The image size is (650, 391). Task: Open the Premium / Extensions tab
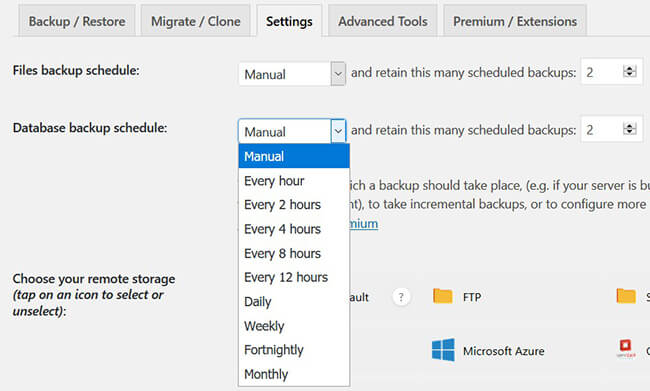coord(515,21)
